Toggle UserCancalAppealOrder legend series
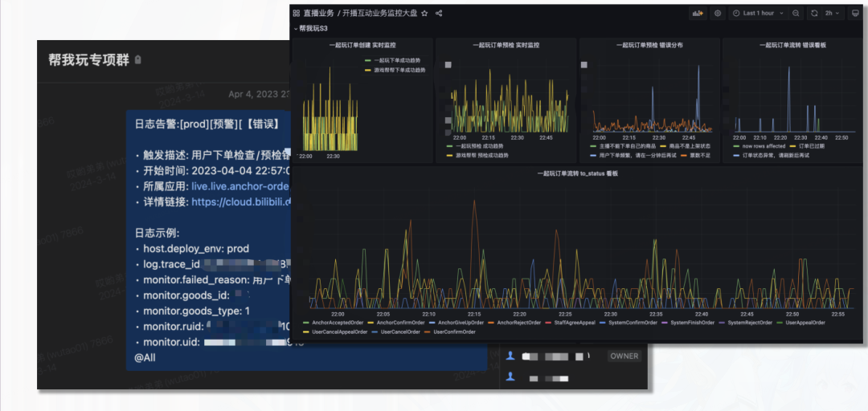Screen dimensions: 868x411 pos(335,332)
